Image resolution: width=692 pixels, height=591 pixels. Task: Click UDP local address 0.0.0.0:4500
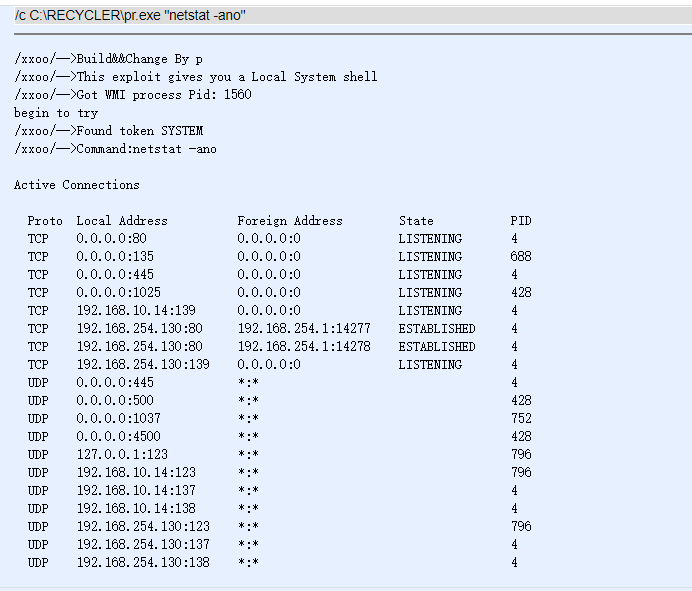[x=118, y=437]
